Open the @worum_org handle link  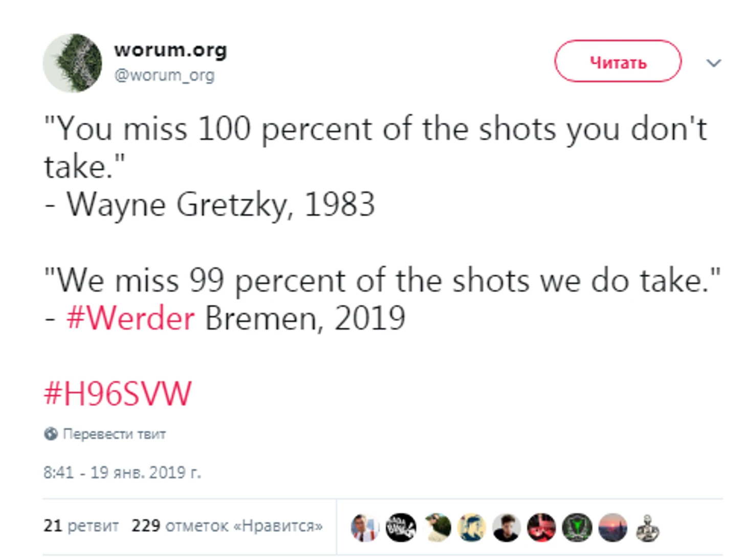164,75
